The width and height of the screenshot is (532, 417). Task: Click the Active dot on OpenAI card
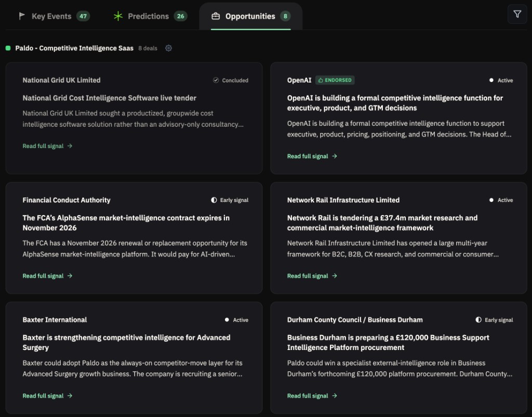point(491,80)
